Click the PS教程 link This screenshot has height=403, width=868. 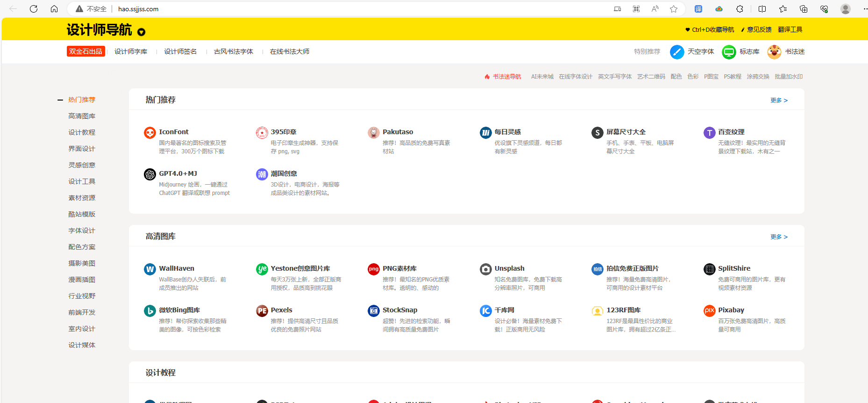pyautogui.click(x=733, y=77)
